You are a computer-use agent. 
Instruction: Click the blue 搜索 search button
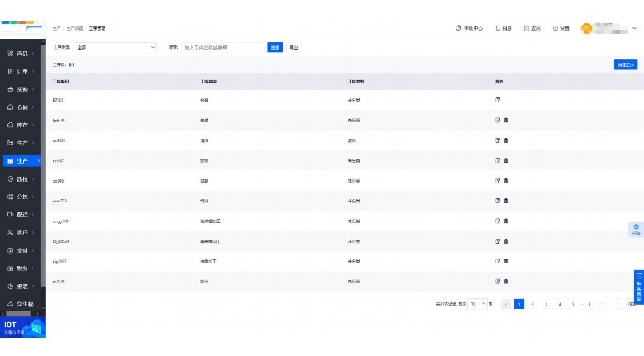pyautogui.click(x=274, y=48)
